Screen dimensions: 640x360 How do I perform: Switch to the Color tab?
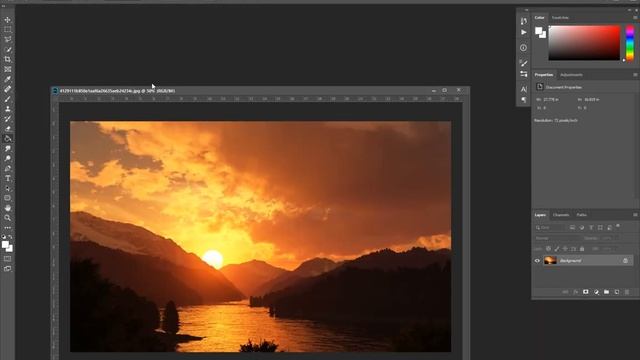(x=540, y=18)
